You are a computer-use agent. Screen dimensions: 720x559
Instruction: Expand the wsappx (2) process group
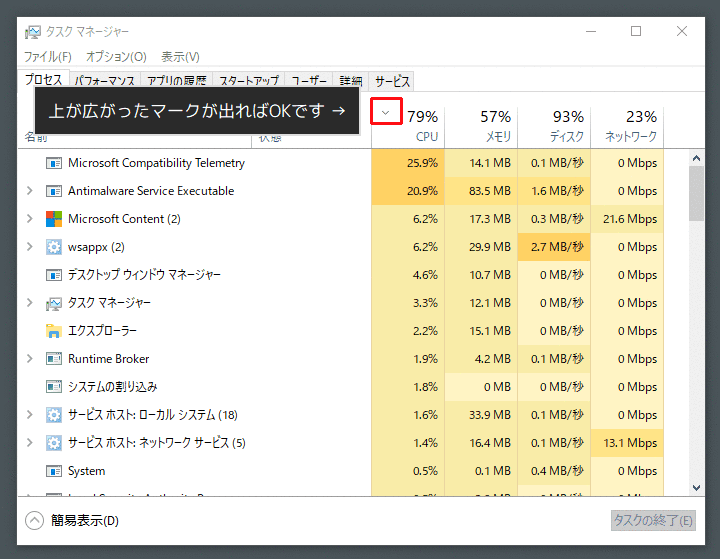click(x=29, y=247)
